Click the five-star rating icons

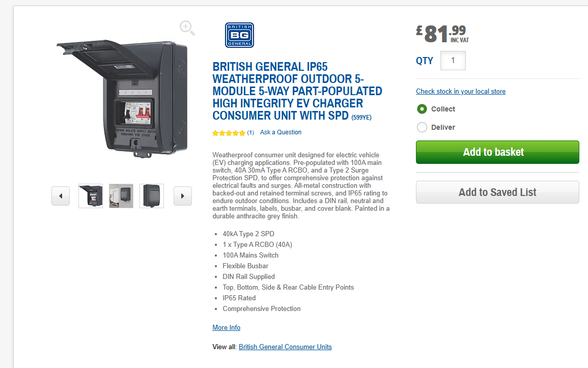pyautogui.click(x=229, y=133)
